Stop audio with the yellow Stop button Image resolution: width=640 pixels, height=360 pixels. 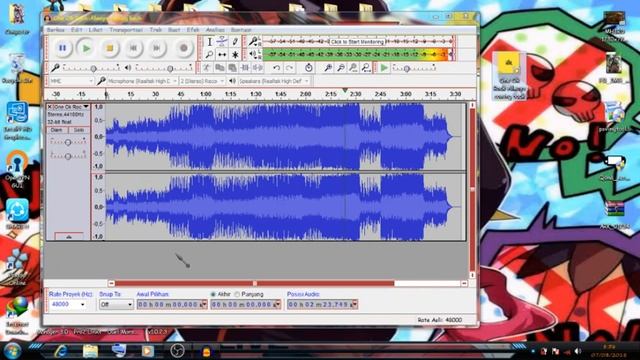point(110,48)
